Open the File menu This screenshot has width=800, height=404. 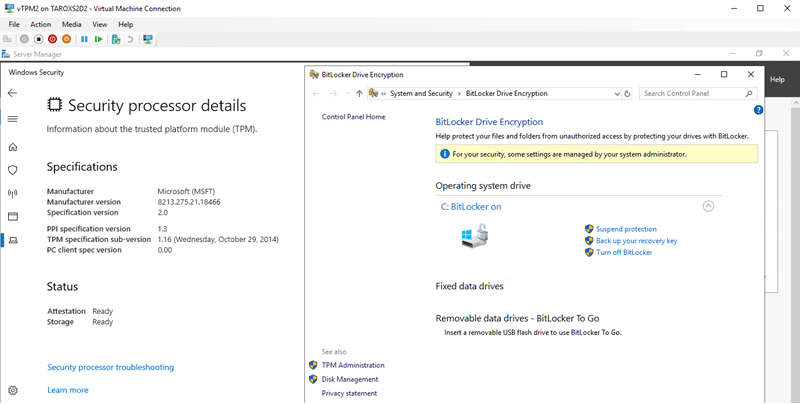coord(14,24)
